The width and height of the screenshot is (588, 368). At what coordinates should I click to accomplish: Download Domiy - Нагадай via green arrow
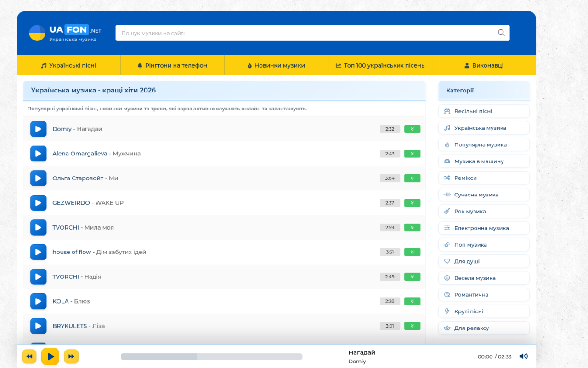point(412,129)
